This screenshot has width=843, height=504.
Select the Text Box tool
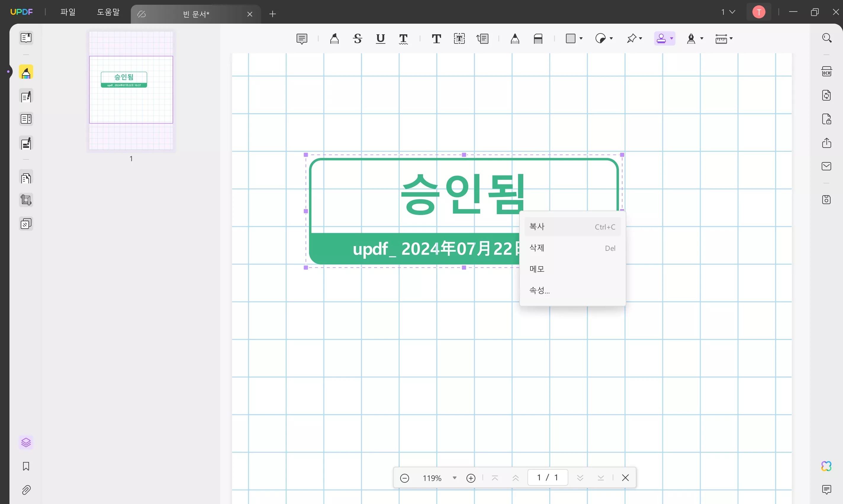click(459, 39)
